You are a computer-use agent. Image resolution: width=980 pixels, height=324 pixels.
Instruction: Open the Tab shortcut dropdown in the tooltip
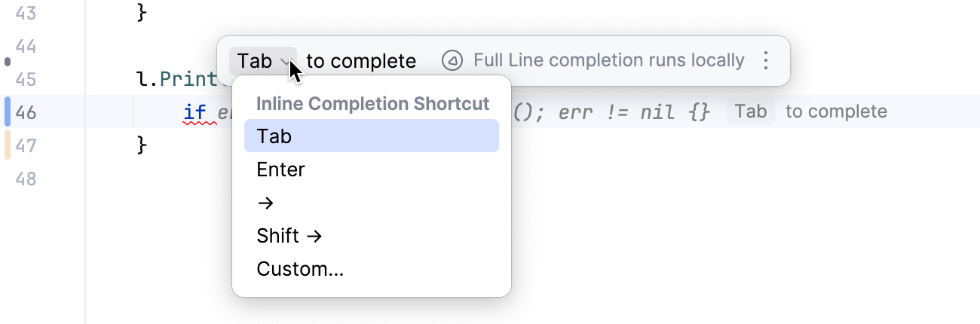(x=262, y=61)
